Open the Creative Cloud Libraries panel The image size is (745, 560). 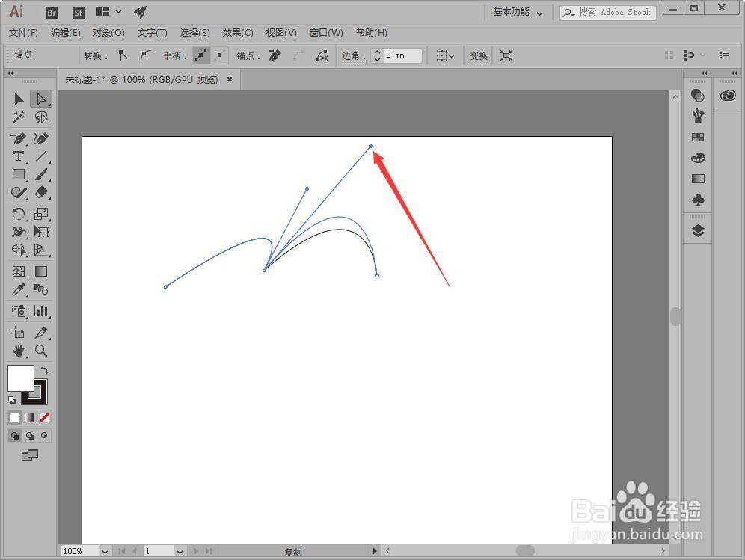pos(727,96)
